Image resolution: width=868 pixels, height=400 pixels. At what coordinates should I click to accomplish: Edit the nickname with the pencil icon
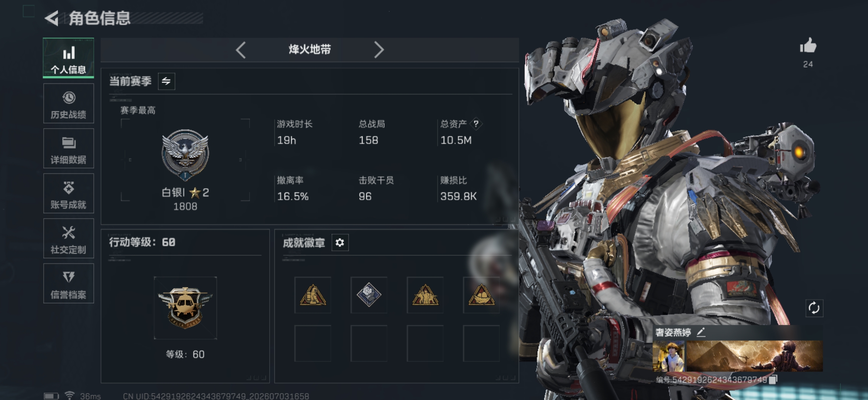click(x=701, y=332)
